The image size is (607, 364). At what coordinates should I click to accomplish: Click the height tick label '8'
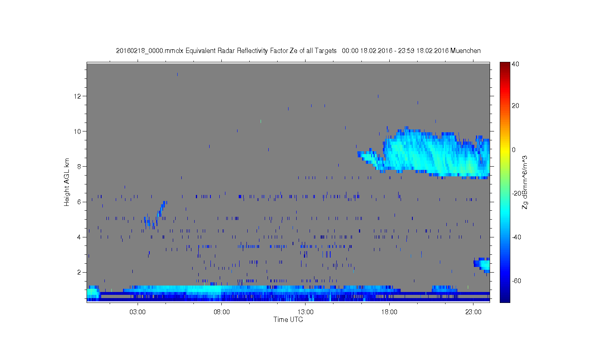coord(80,167)
